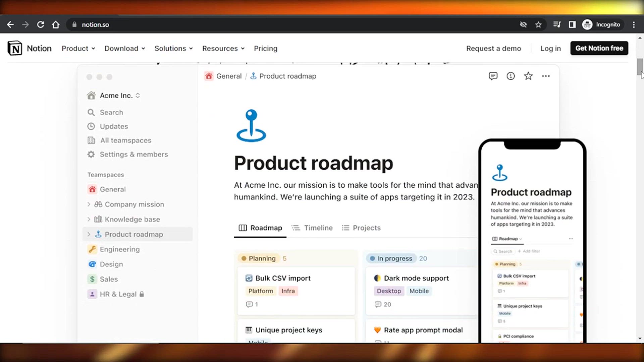Open the Bulk CSV import card
Screen dimensions: 644x362
click(296, 291)
